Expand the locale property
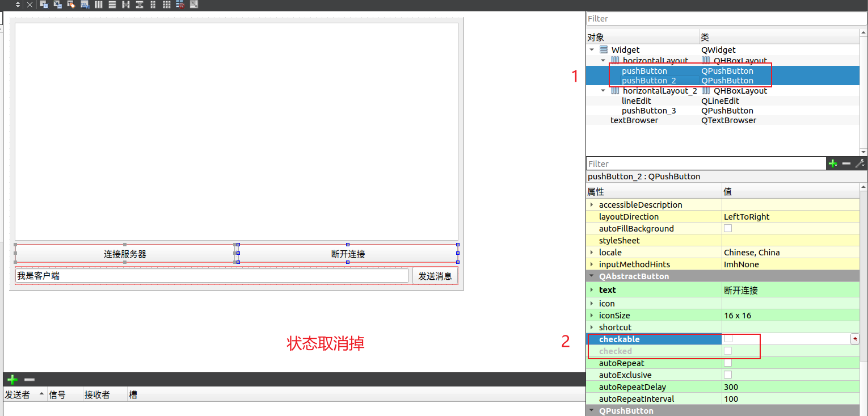The height and width of the screenshot is (416, 868). point(592,253)
